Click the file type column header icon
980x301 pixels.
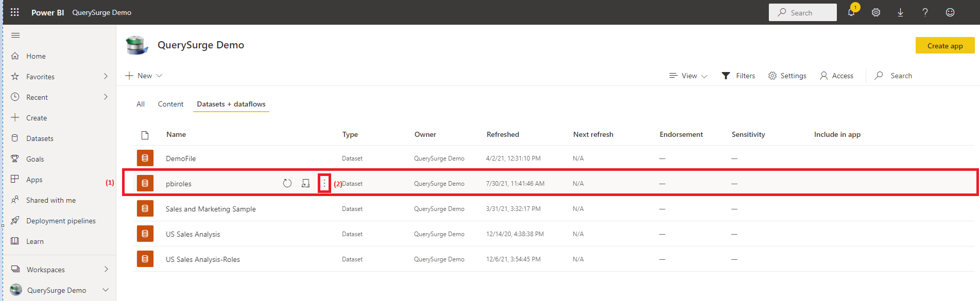coord(145,135)
